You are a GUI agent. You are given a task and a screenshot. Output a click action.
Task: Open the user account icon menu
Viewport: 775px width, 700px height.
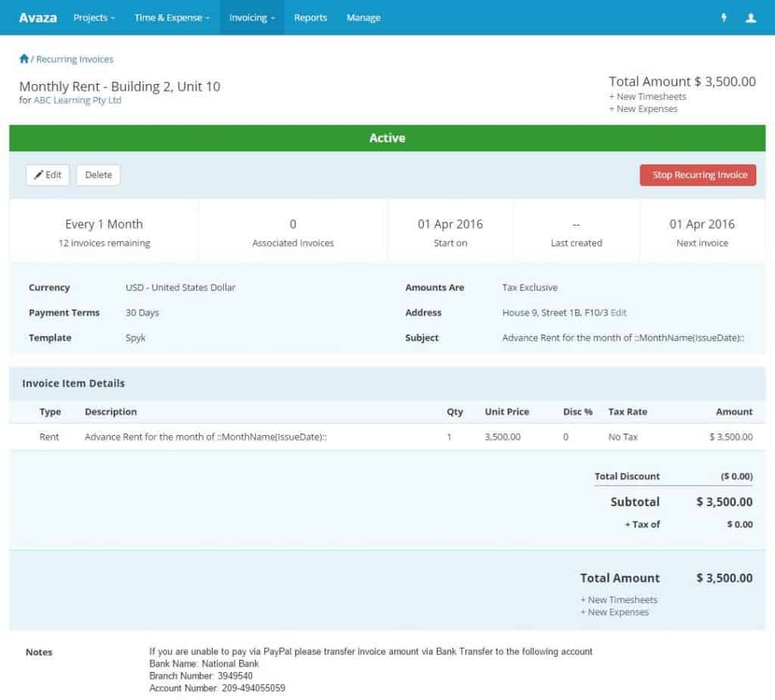[x=750, y=17]
